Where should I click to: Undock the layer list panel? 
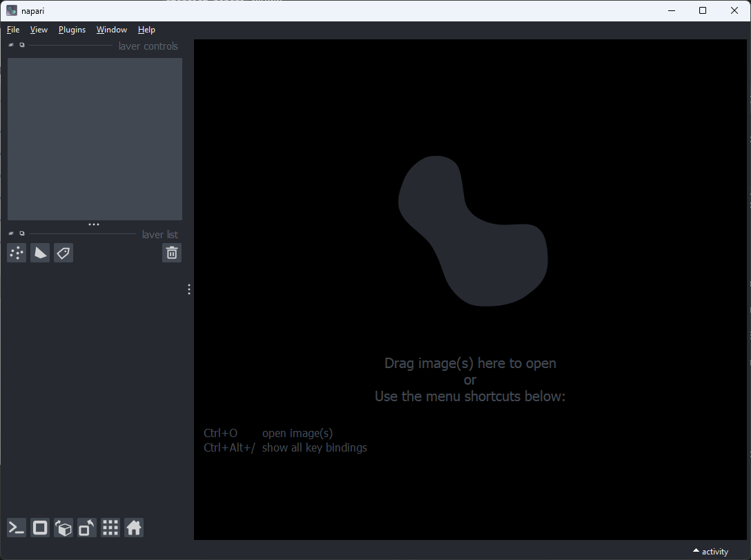pyautogui.click(x=22, y=234)
